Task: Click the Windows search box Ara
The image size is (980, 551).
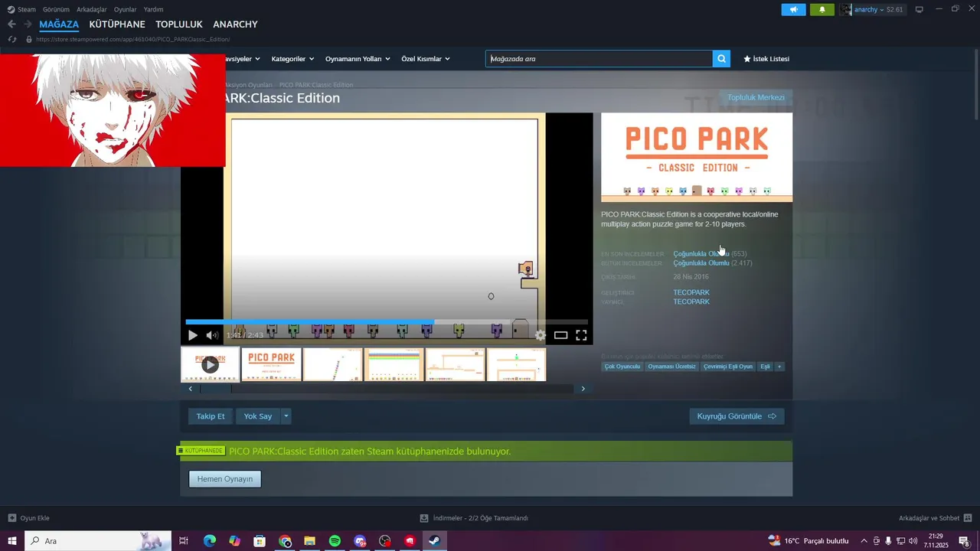Action: point(99,541)
